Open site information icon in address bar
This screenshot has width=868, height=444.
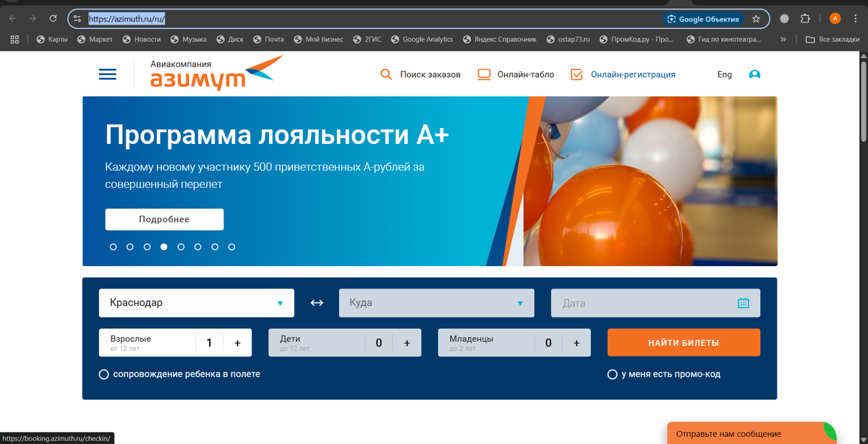(77, 19)
